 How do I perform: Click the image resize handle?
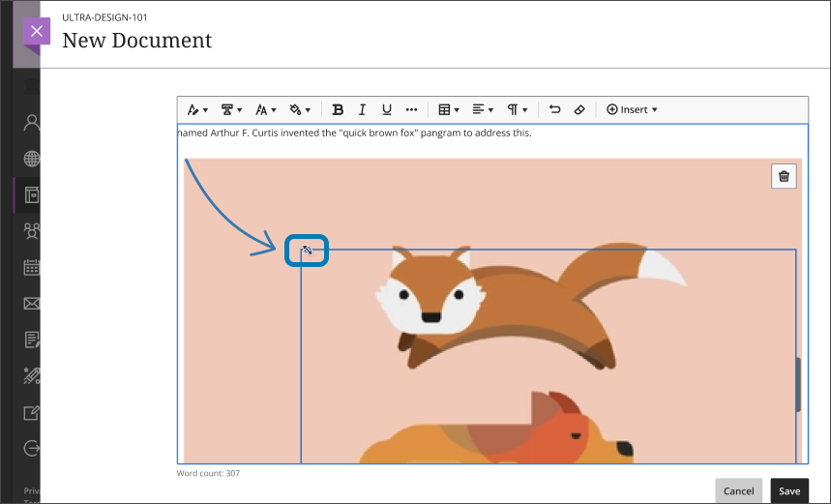(307, 252)
